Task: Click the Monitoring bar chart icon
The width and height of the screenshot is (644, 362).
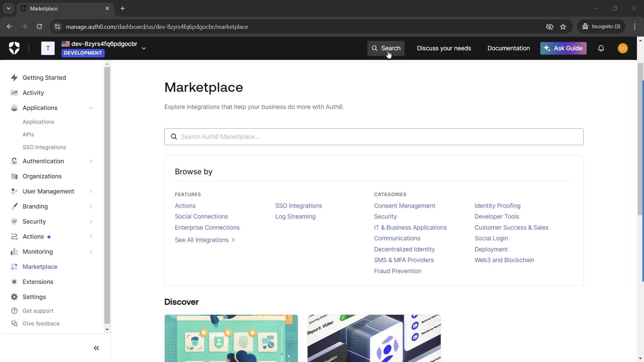Action: click(x=14, y=252)
